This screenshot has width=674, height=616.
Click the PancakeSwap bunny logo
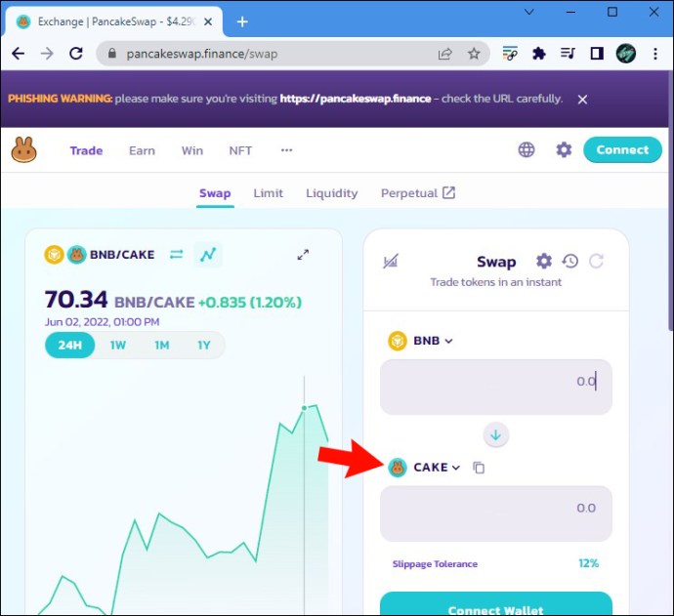[24, 150]
